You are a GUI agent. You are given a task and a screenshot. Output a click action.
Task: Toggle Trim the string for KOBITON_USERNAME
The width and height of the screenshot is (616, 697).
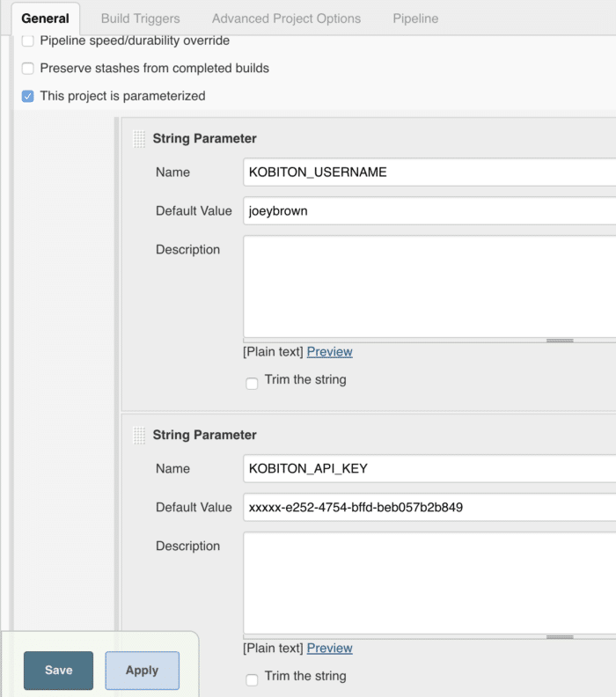pos(252,383)
